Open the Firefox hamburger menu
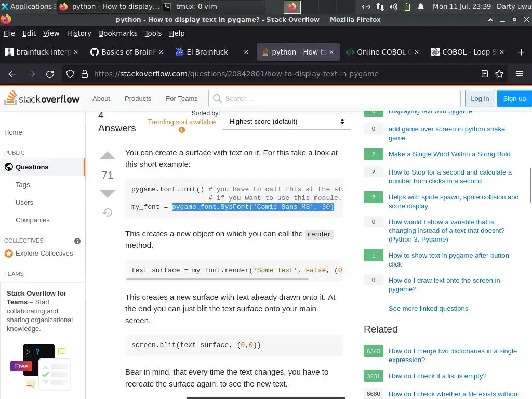Image resolution: width=532 pixels, height=399 pixels. (x=520, y=74)
